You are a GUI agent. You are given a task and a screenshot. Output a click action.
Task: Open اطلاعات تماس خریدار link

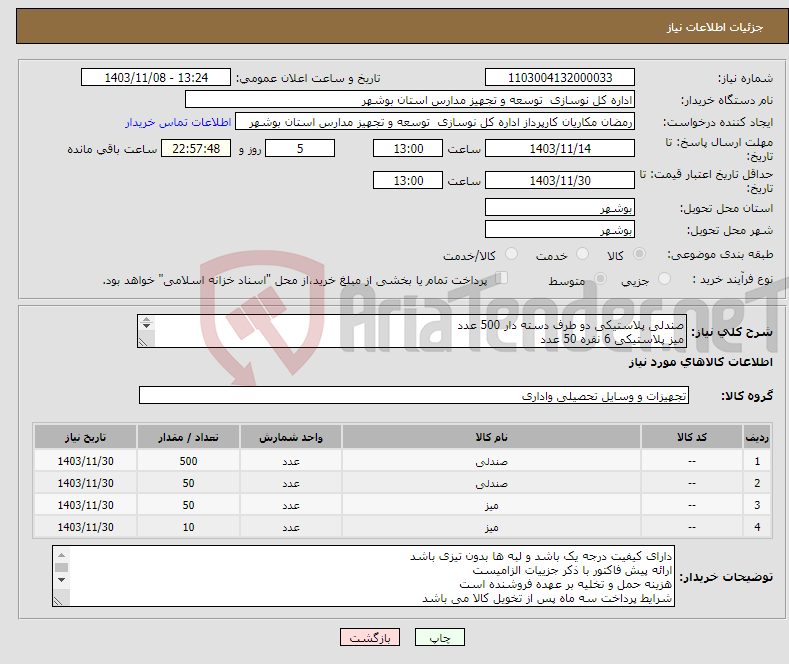coord(178,122)
